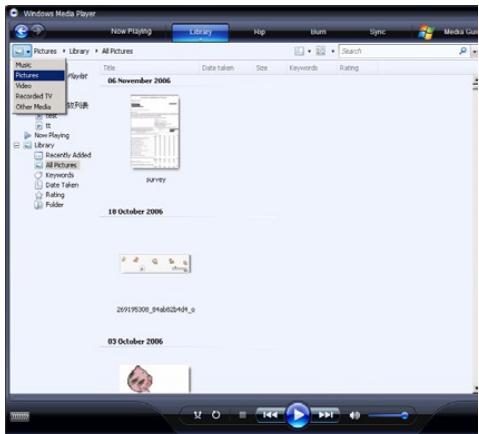Click inside the Search input field

398,51
